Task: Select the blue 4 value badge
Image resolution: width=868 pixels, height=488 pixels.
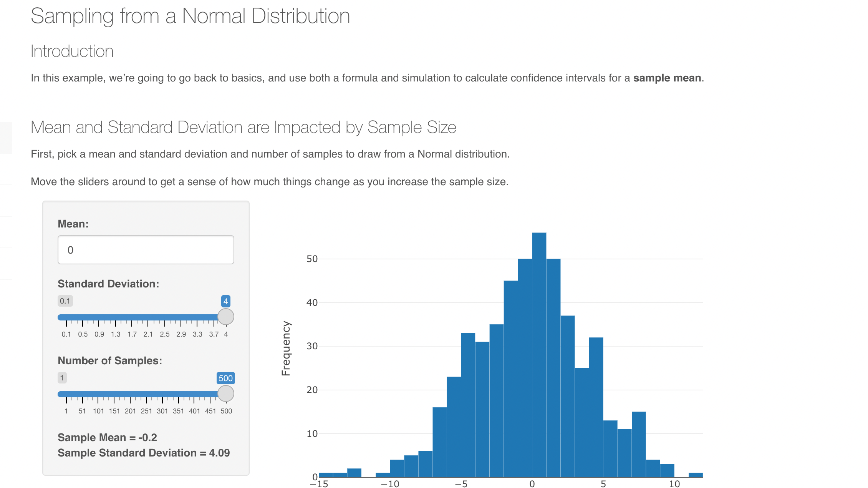Action: coord(225,301)
